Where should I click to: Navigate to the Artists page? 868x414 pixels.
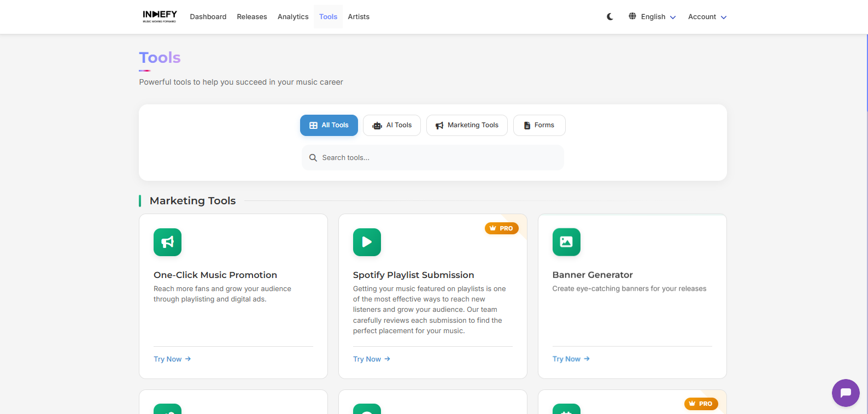tap(359, 17)
